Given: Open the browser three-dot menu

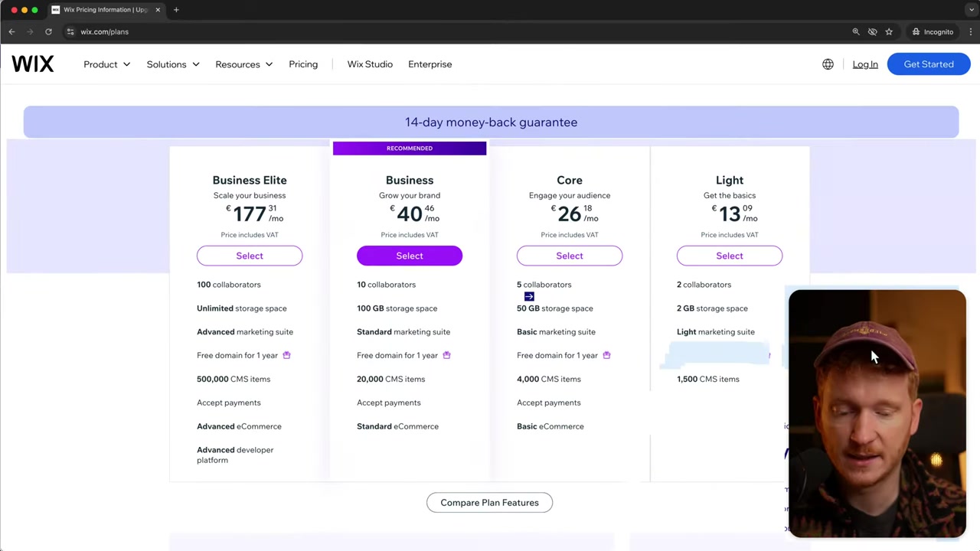Looking at the screenshot, I should tap(970, 32).
